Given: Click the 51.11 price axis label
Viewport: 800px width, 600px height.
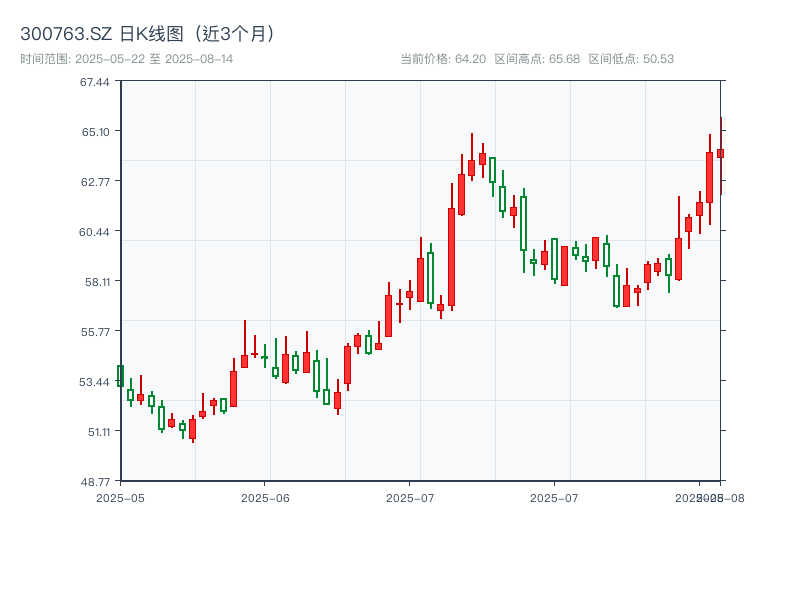Looking at the screenshot, I should pos(96,431).
